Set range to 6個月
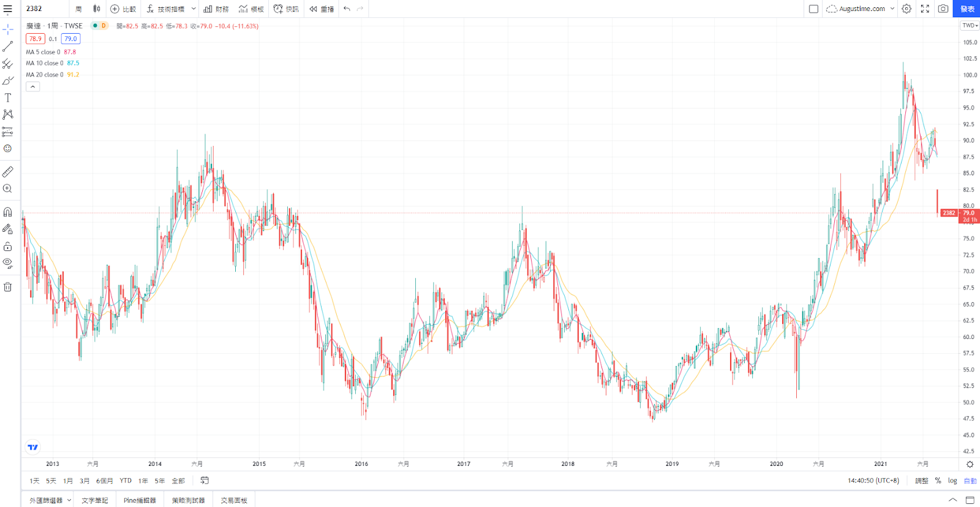The width and height of the screenshot is (980, 507). pyautogui.click(x=104, y=481)
